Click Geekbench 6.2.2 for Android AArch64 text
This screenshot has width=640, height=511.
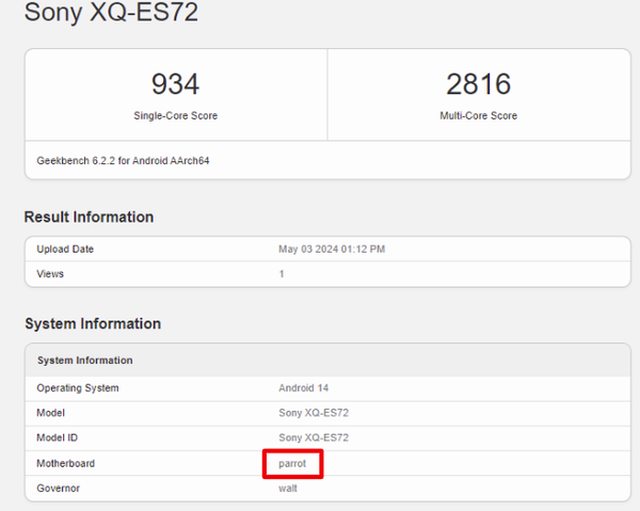(123, 160)
